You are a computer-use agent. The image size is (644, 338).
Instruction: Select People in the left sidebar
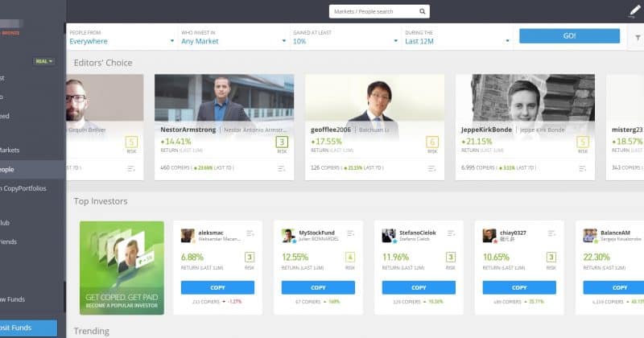click(x=33, y=169)
